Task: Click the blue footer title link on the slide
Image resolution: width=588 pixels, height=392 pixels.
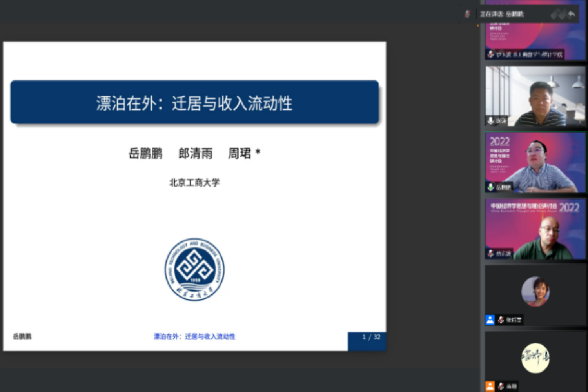Action: coord(194,336)
